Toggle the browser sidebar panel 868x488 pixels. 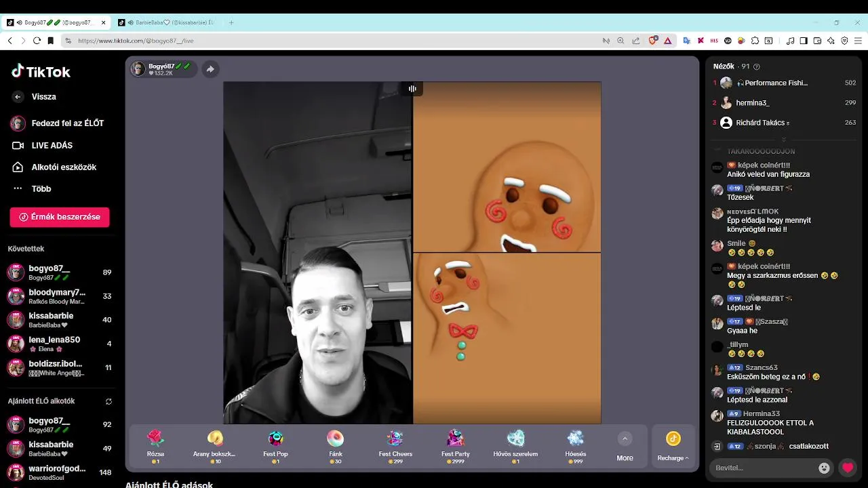(x=804, y=41)
